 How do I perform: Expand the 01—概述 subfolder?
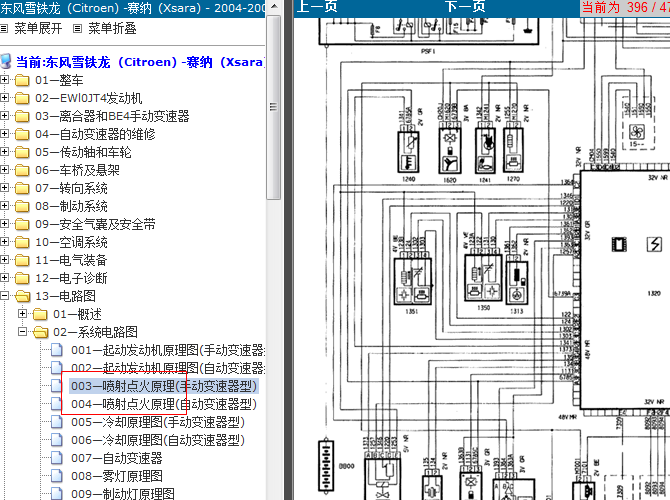22,313
